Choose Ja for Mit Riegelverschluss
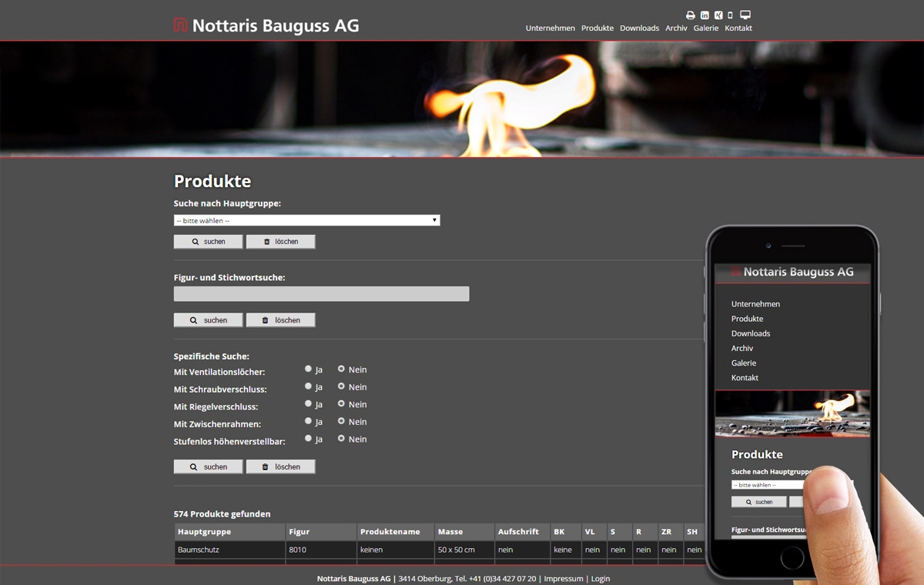 (x=308, y=404)
